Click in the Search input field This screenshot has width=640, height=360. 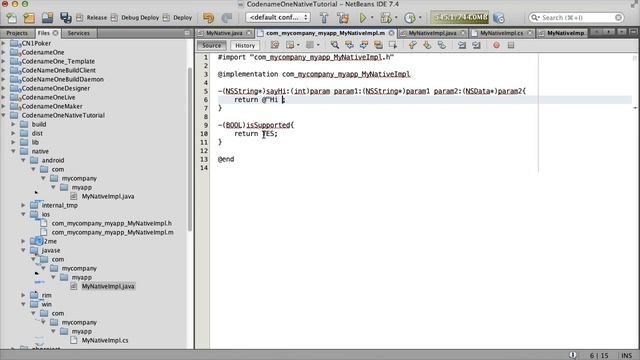point(576,18)
